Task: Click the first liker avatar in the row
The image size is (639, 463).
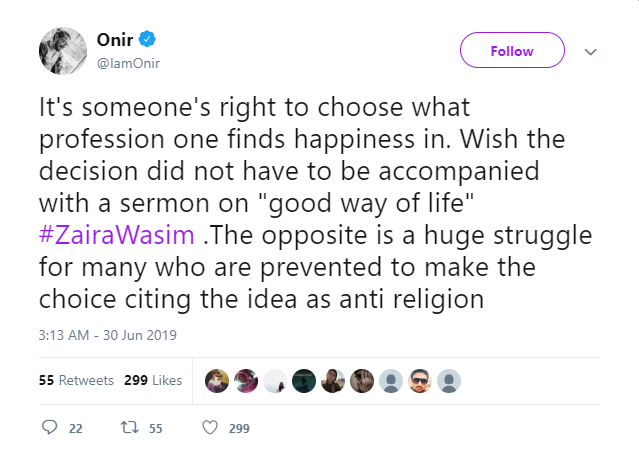Action: coord(217,380)
